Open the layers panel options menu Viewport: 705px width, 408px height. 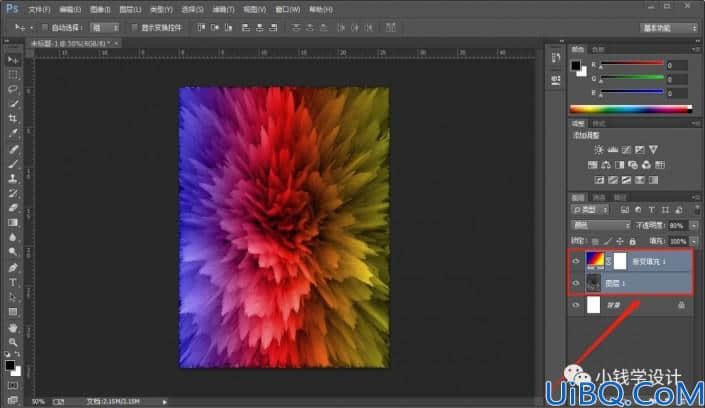696,197
